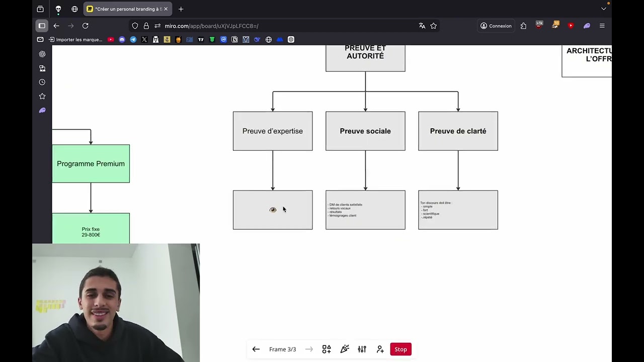
Task: Invite a participant with the add-user icon
Action: 380,349
